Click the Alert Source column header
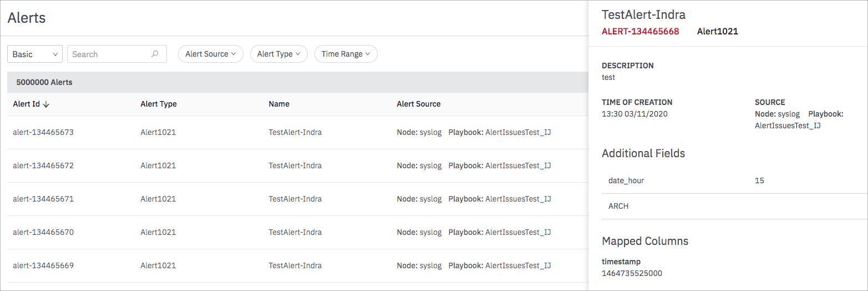The image size is (868, 291). (419, 104)
